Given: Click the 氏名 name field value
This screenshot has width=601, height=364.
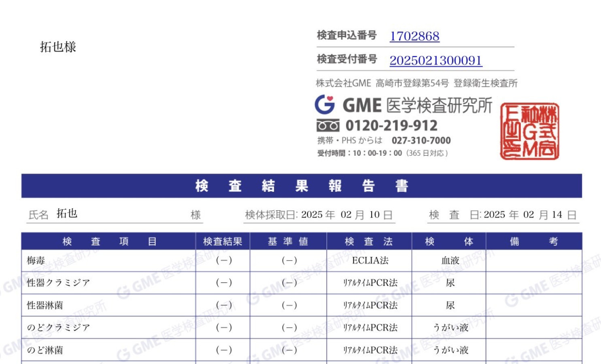Looking at the screenshot, I should (x=67, y=214).
